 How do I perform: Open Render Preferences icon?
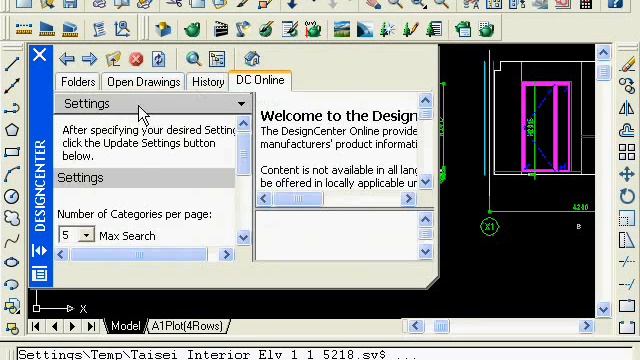tap(463, 29)
